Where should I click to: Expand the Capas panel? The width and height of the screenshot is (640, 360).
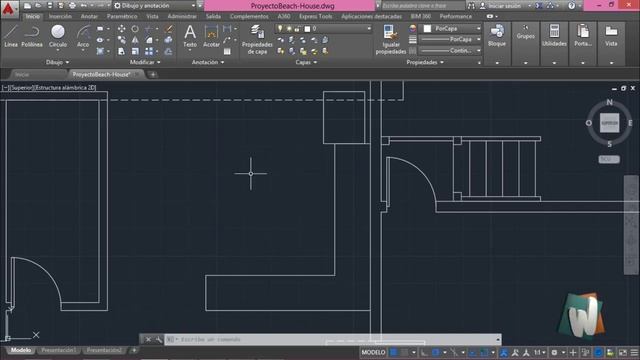tap(306, 62)
